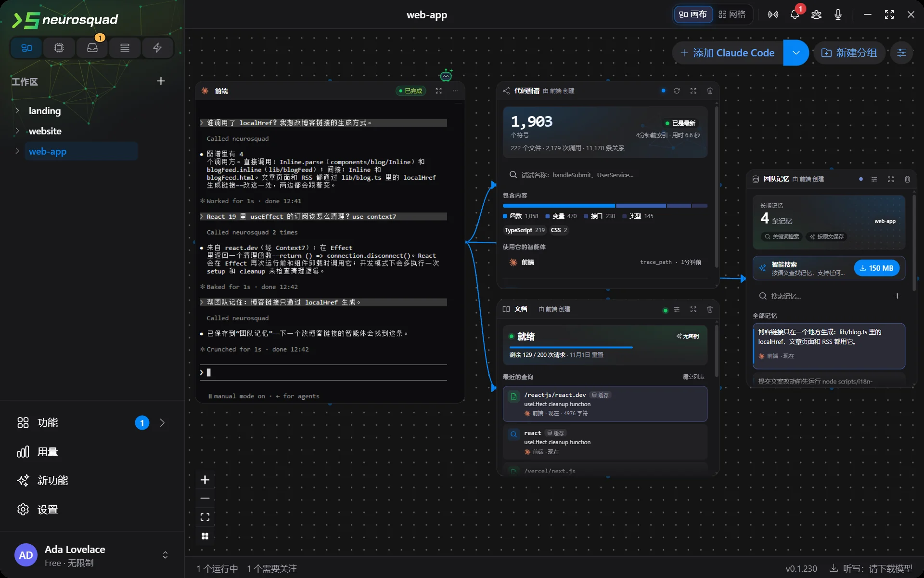924x578 pixels.
Task: Delete the 代码图谱 panel
Action: (x=710, y=91)
